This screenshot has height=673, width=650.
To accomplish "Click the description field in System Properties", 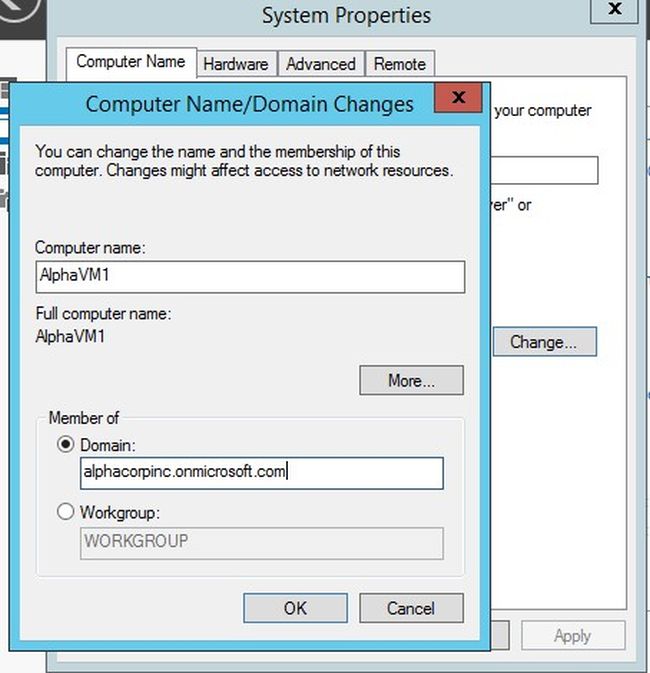I will [x=544, y=170].
